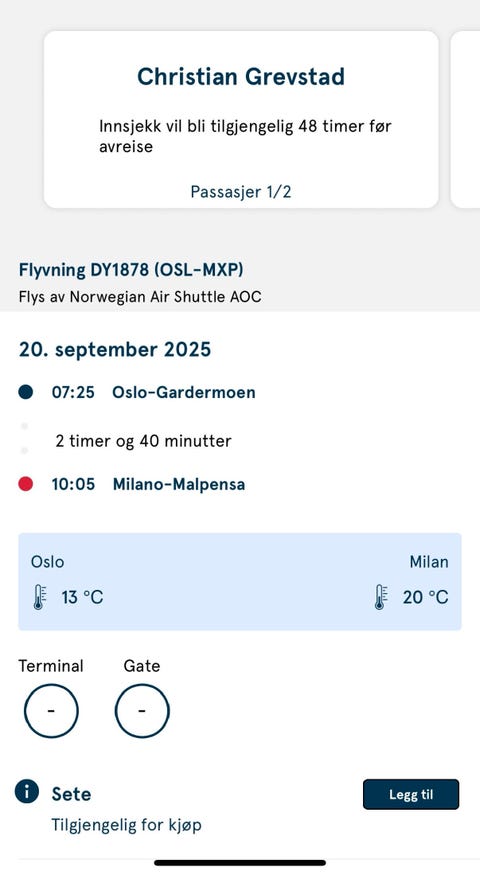Viewport: 480px width, 875px height.
Task: Show the next passenger card
Action: [x=465, y=119]
